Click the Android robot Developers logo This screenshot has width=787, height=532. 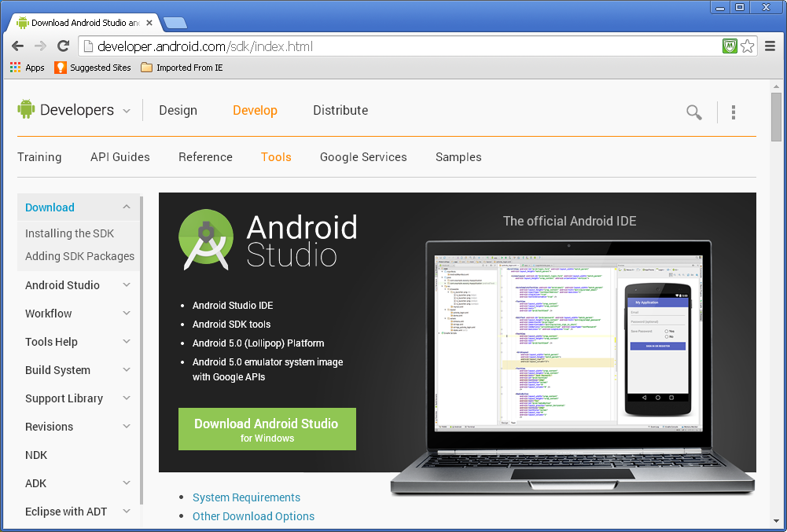[x=26, y=109]
